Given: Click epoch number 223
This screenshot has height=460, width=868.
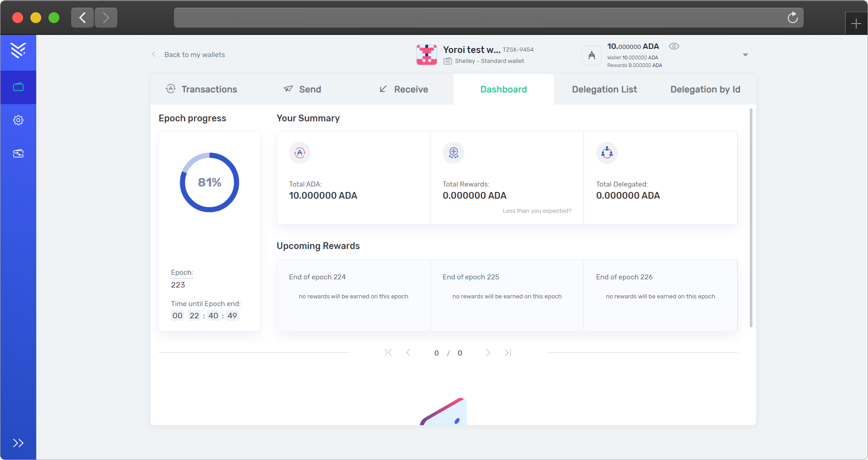Looking at the screenshot, I should (178, 285).
